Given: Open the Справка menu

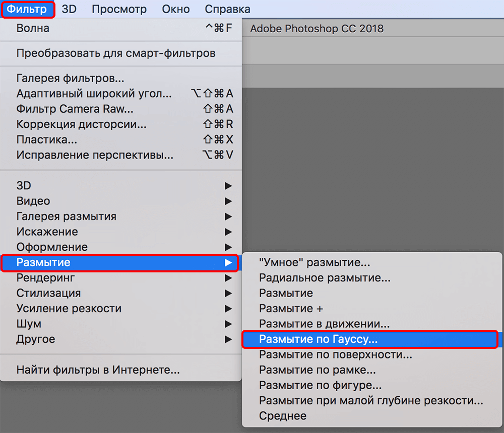Looking at the screenshot, I should (227, 9).
